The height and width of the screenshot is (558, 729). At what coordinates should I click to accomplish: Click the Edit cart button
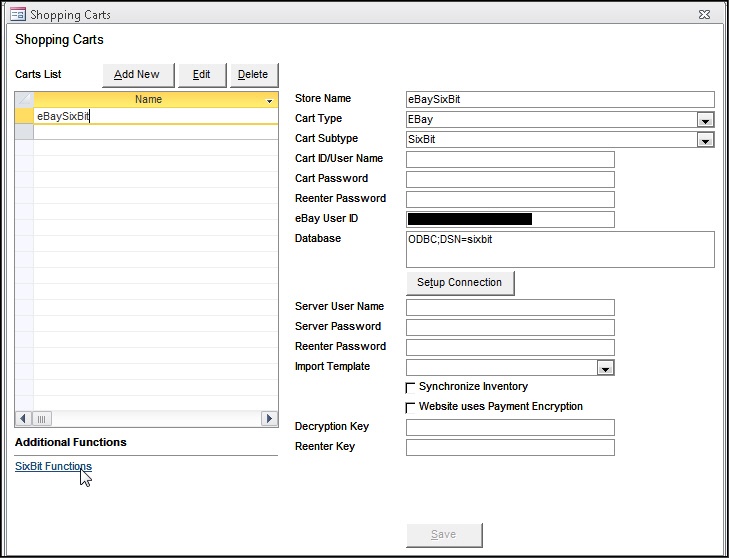click(x=202, y=75)
